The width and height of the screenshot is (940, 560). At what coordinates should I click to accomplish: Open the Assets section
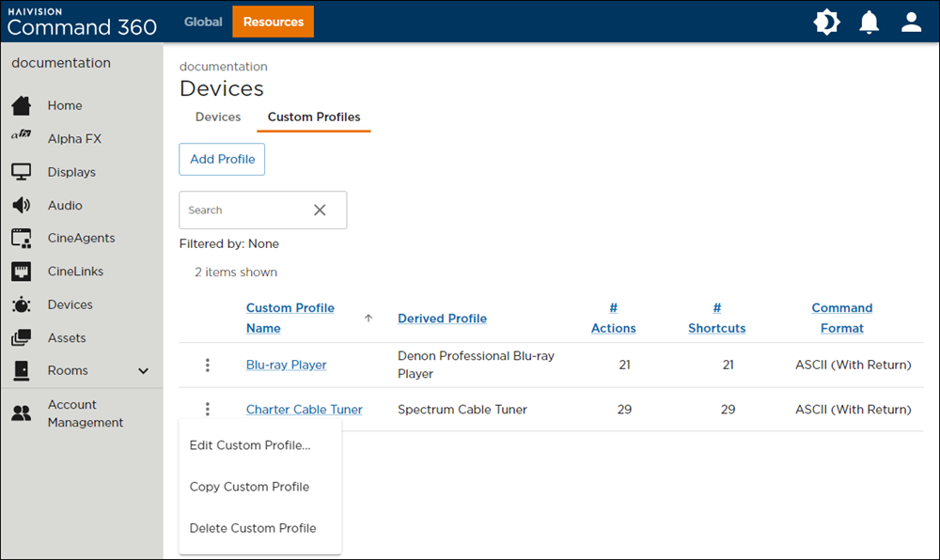tap(66, 337)
